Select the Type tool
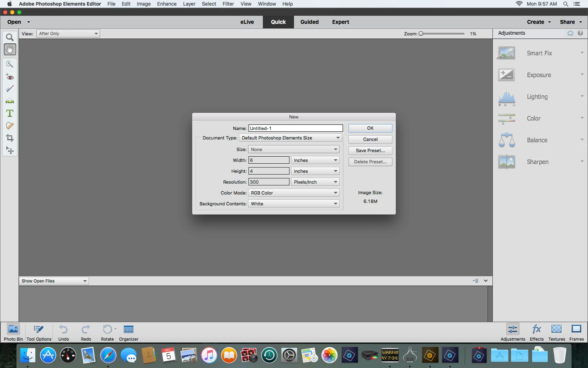Viewport: 588px width, 368px height. coord(10,113)
